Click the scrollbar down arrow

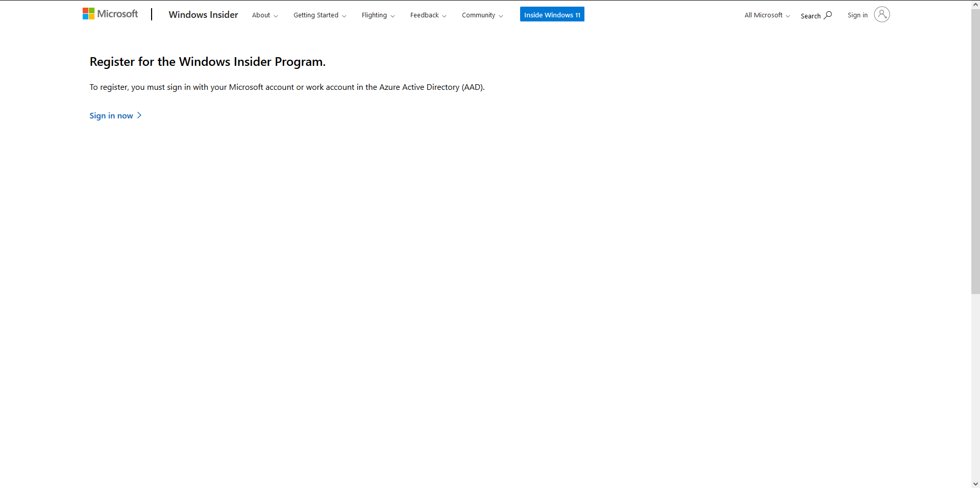pos(975,483)
